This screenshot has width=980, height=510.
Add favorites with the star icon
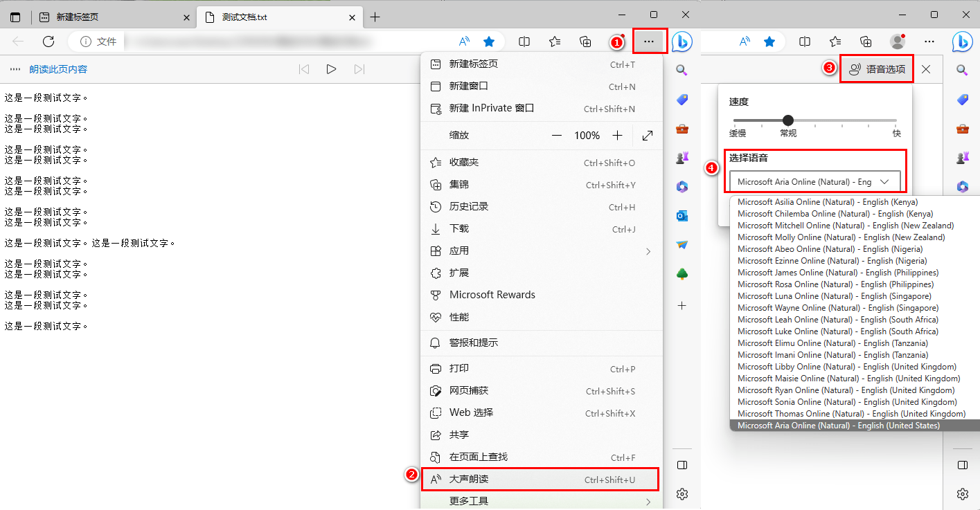point(489,42)
